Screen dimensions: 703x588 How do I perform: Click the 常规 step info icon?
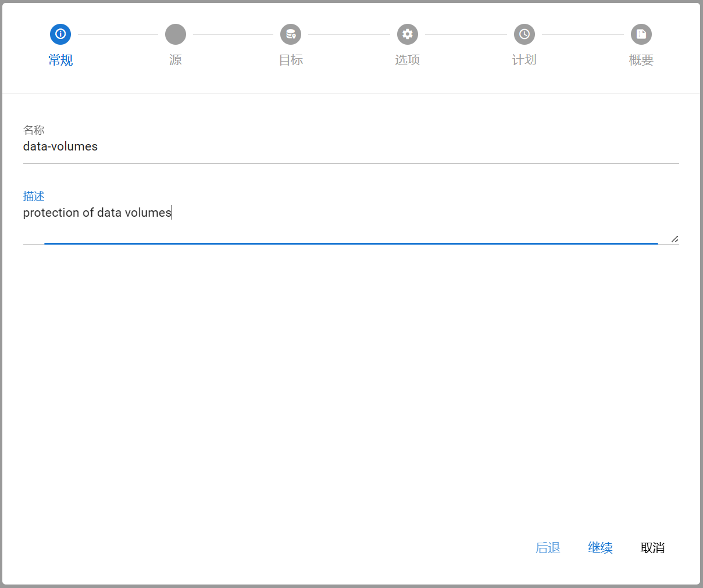60,34
